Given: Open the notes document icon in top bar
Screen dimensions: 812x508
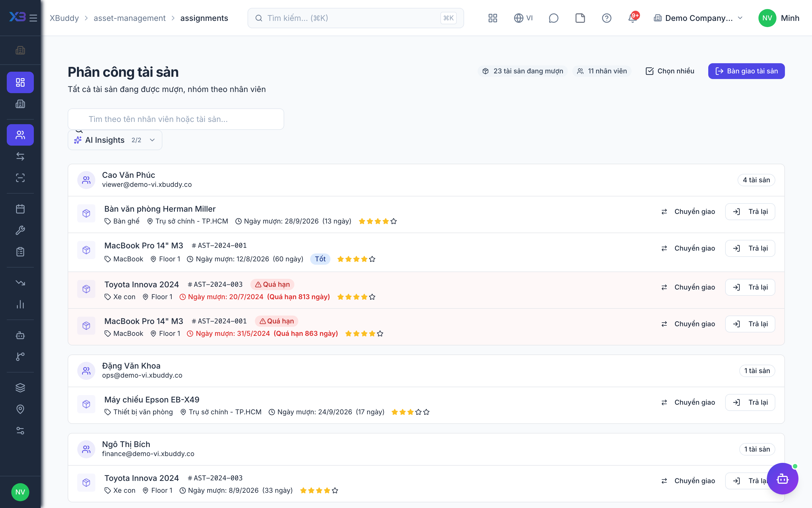Looking at the screenshot, I should tap(580, 18).
